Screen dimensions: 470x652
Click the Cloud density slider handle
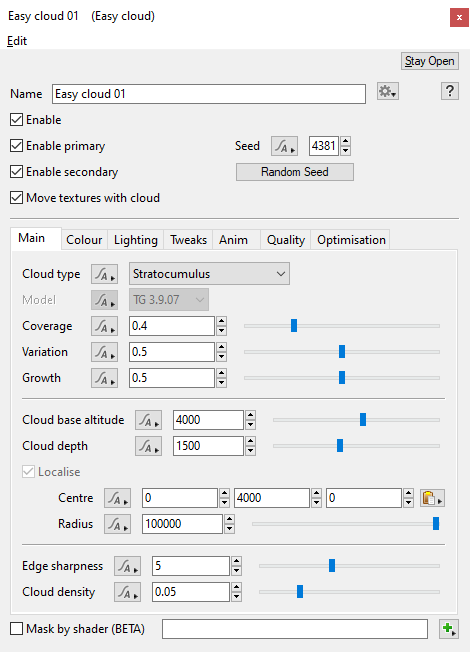[300, 591]
